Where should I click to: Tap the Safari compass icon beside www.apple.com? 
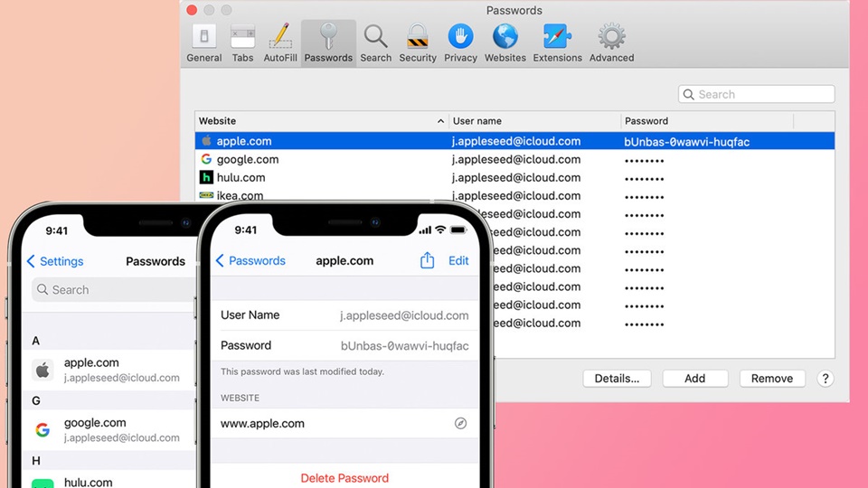click(460, 423)
